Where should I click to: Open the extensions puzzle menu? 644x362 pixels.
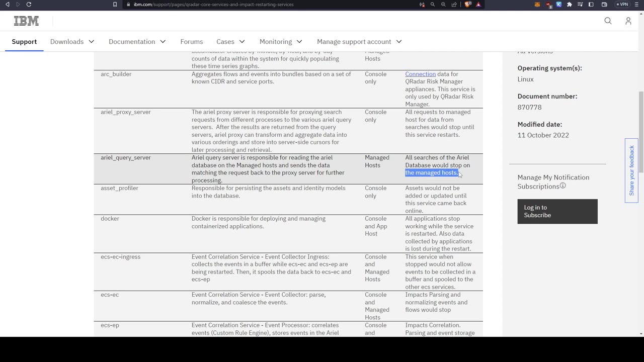(570, 5)
